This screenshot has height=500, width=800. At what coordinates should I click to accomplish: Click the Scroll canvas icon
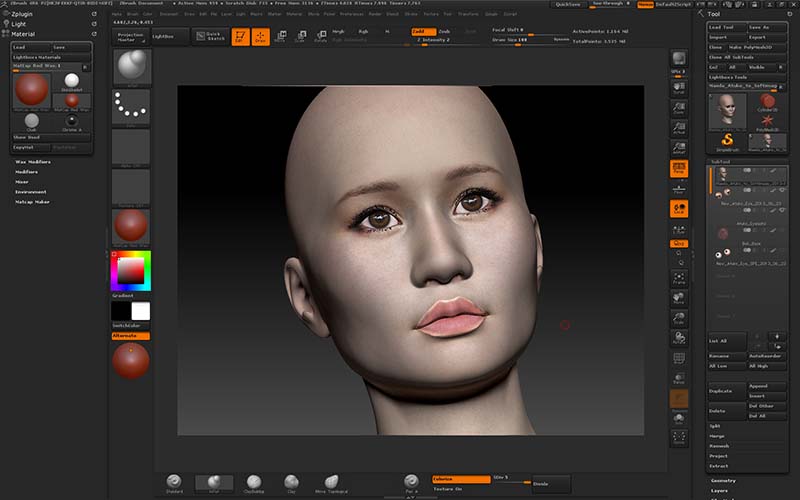pos(679,87)
